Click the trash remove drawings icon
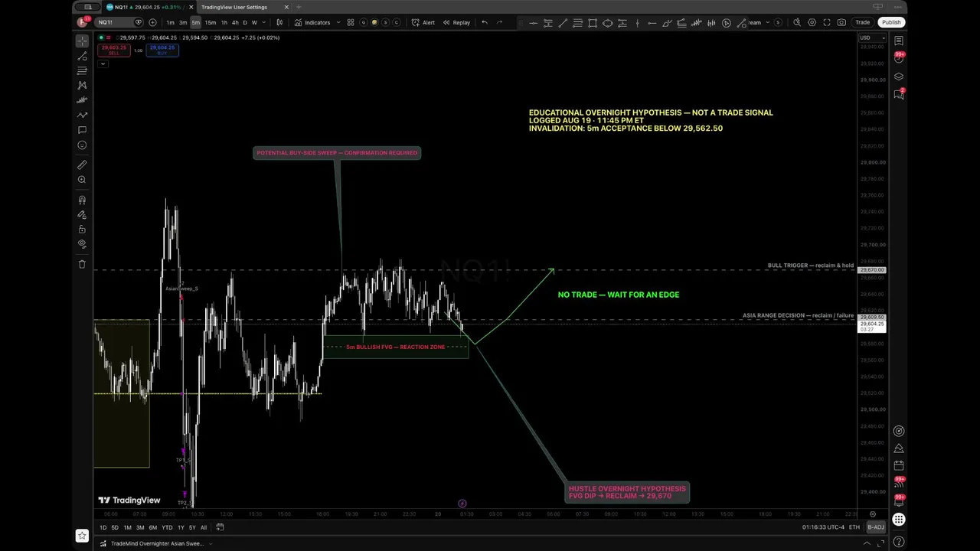The image size is (980, 551). point(82,264)
